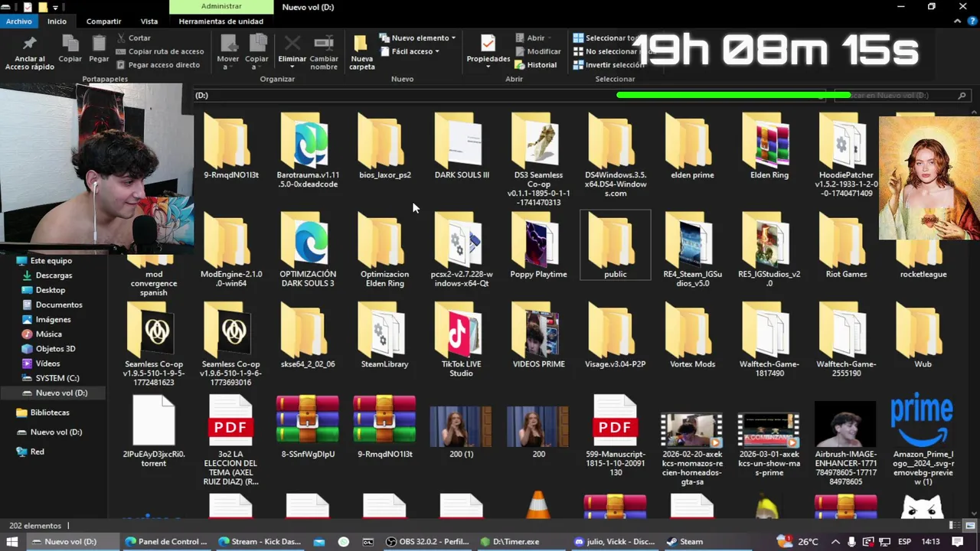Open the OPTIMIZACIÓN DARK SOULS 3 folder
The width and height of the screenshot is (980, 551).
pos(308,250)
